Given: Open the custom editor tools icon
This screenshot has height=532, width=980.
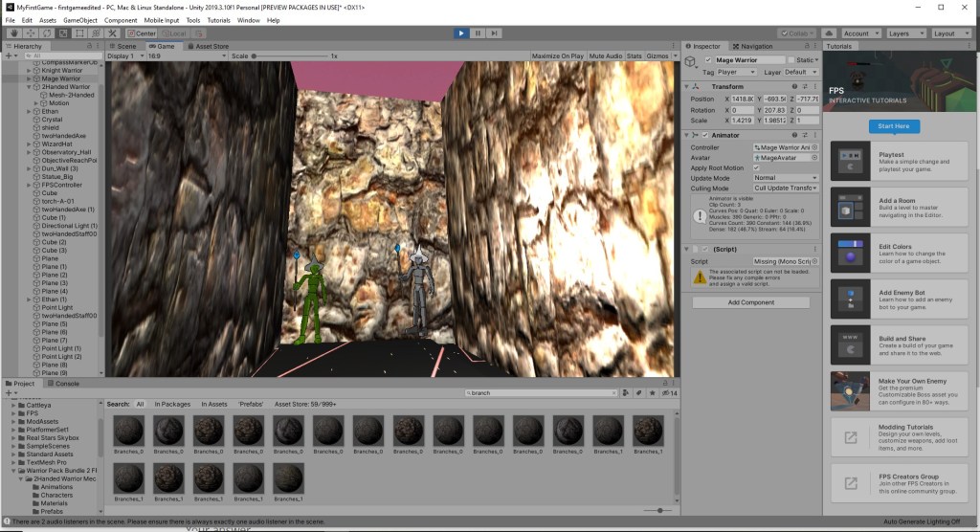Looking at the screenshot, I should (111, 33).
